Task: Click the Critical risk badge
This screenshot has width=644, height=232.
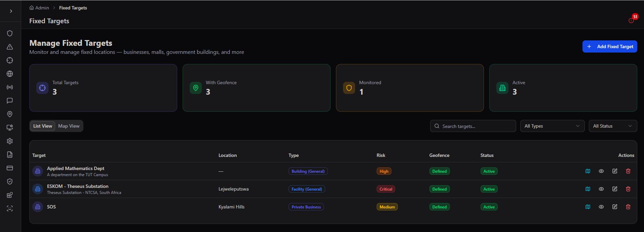Action: point(386,189)
